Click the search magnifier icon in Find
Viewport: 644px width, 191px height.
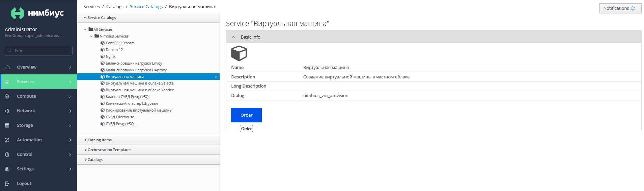click(x=9, y=51)
